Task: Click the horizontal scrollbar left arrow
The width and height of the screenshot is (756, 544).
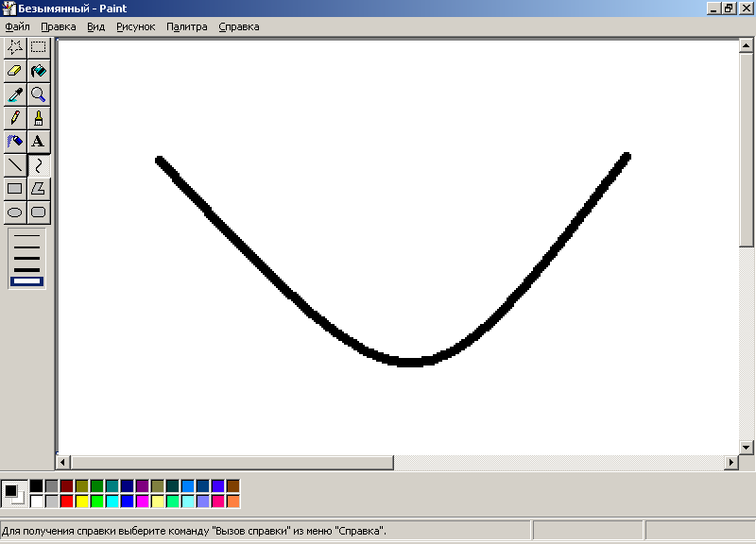Action: pos(62,463)
